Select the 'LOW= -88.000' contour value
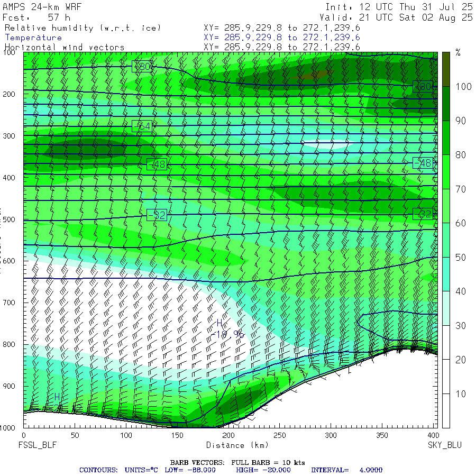This screenshot has width=476, height=476. (x=190, y=470)
